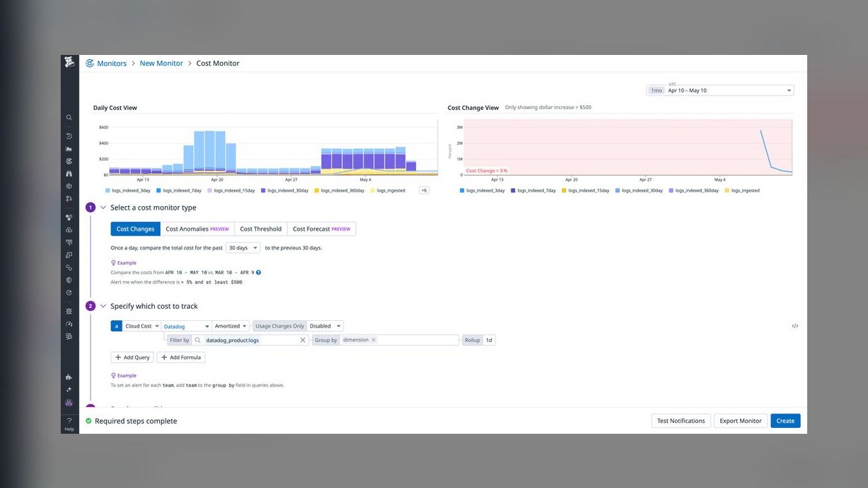
Task: Click the 'Cost Change > 5%' threshold label
Action: [x=486, y=171]
